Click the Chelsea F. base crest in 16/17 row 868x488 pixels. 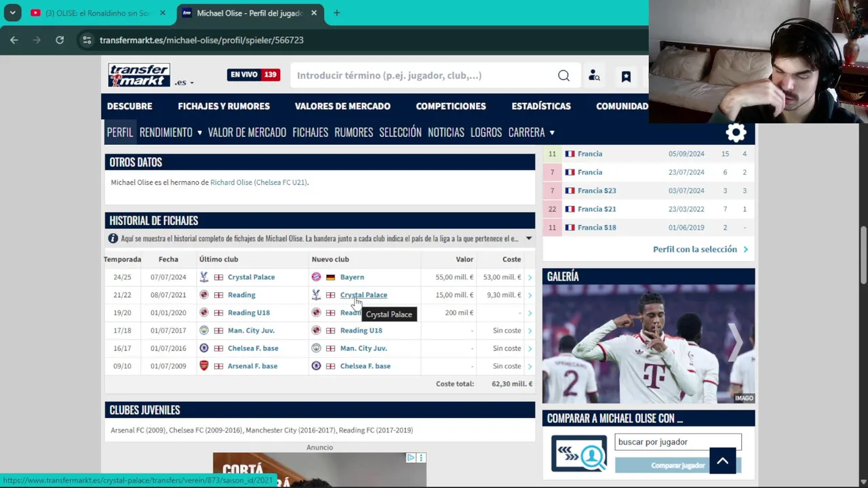(x=203, y=348)
